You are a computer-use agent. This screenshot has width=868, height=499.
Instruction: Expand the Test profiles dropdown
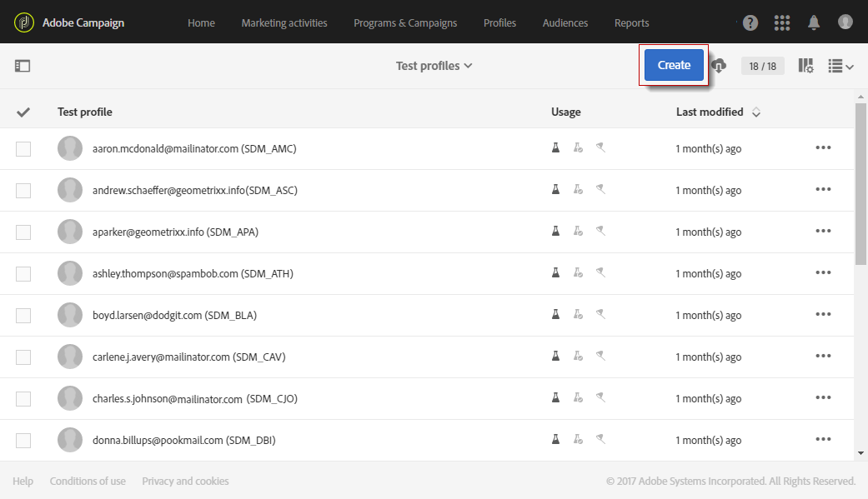pyautogui.click(x=434, y=66)
